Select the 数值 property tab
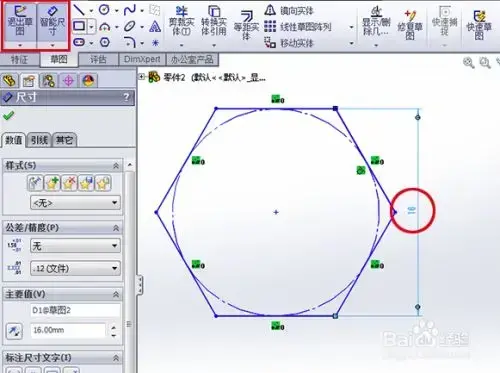This screenshot has height=373, width=500. (x=14, y=140)
